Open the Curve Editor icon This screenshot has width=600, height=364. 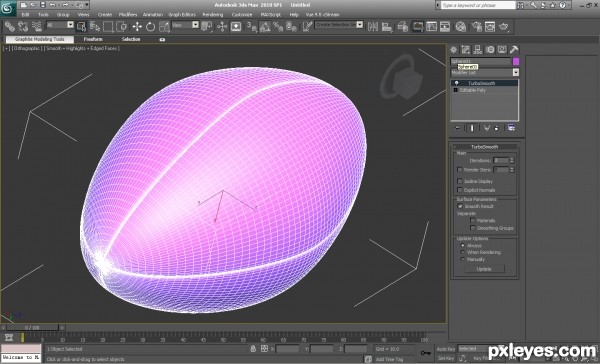click(x=431, y=26)
